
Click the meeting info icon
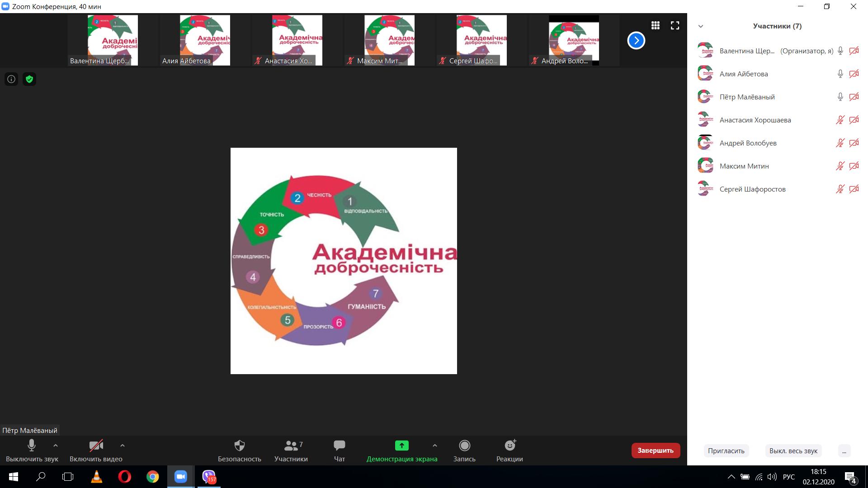point(11,80)
